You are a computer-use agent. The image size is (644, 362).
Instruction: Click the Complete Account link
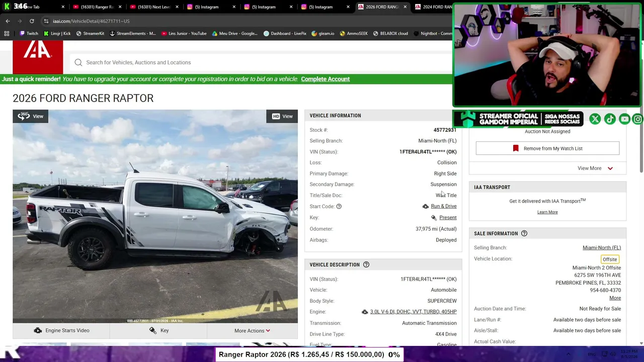325,79
